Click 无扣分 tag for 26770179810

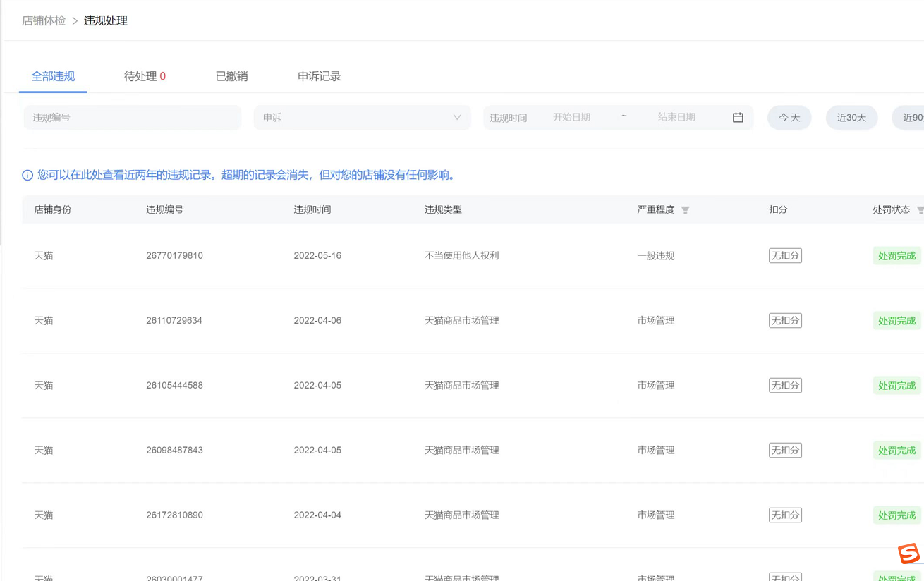(x=785, y=256)
